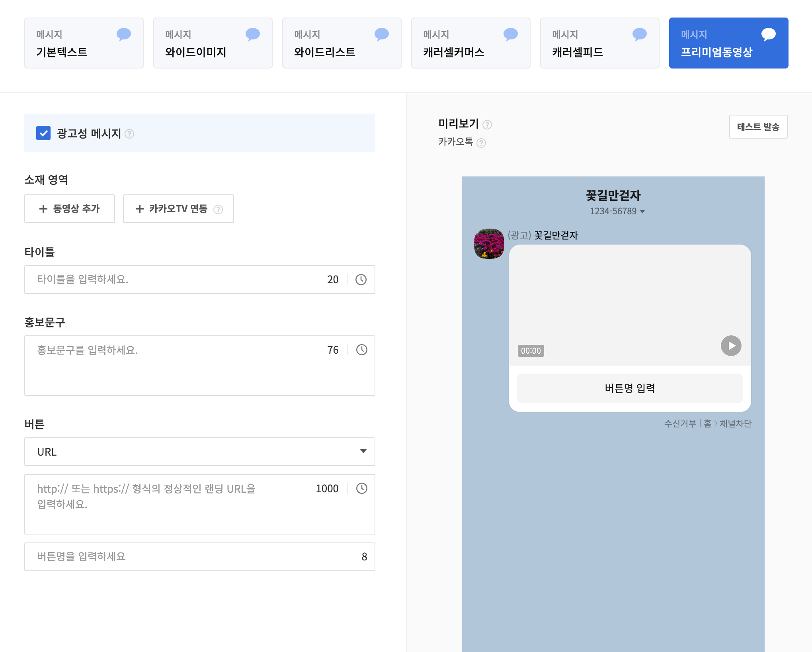Click the help icon beside 광고성 메시지

129,134
